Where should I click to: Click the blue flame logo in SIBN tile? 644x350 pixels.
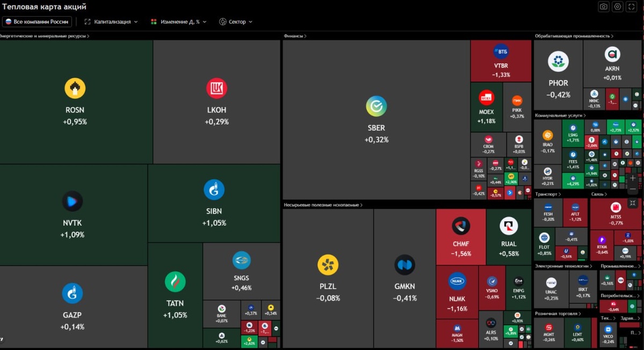tap(214, 189)
